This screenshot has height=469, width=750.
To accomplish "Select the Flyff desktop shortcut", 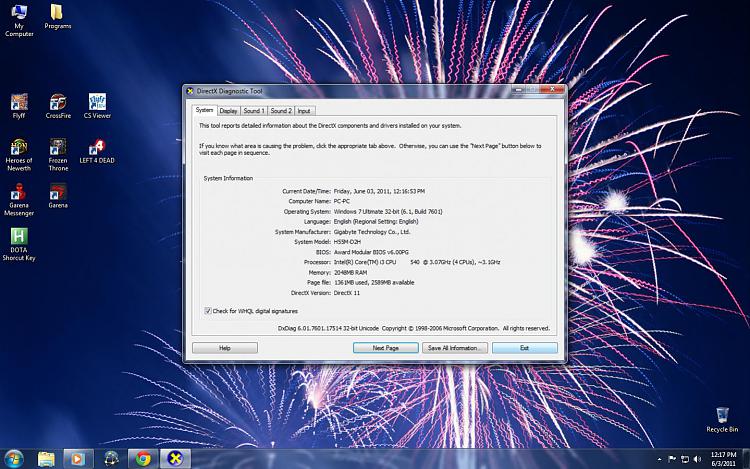I will click(19, 106).
